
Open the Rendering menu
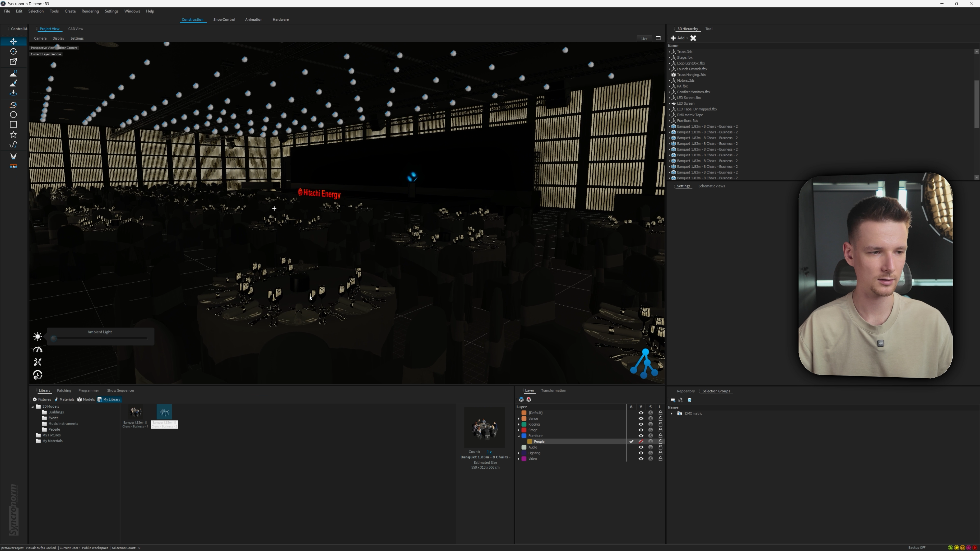(x=90, y=11)
